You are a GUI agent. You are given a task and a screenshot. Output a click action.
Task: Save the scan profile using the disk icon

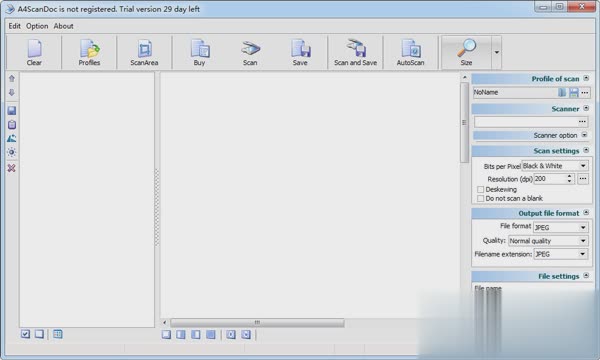coord(574,92)
